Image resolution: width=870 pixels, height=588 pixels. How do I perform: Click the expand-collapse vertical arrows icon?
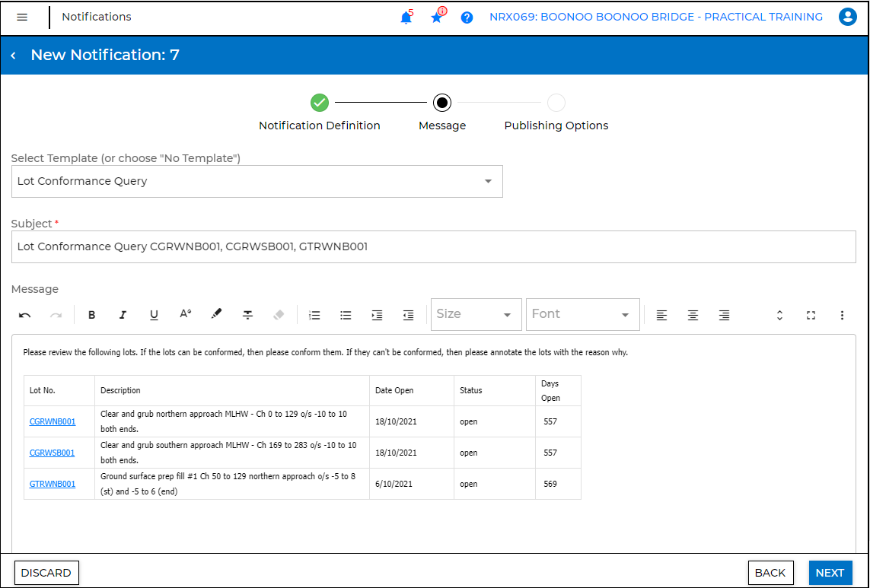(779, 315)
